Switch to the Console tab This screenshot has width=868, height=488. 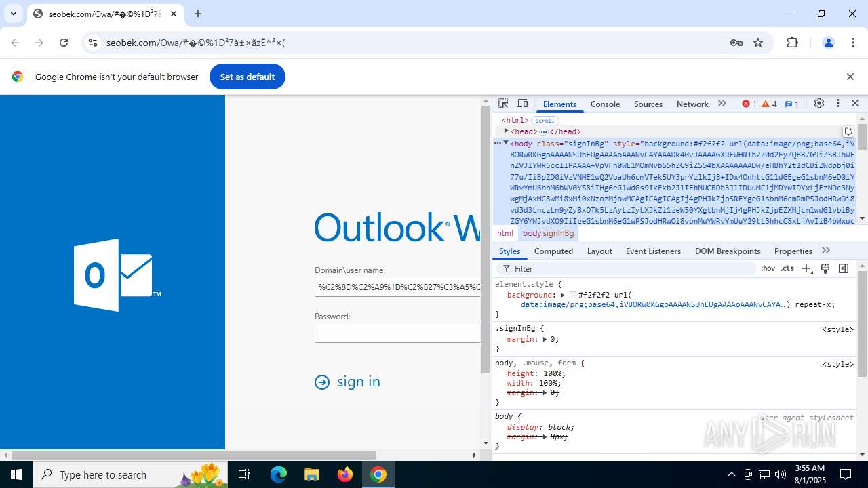click(605, 104)
